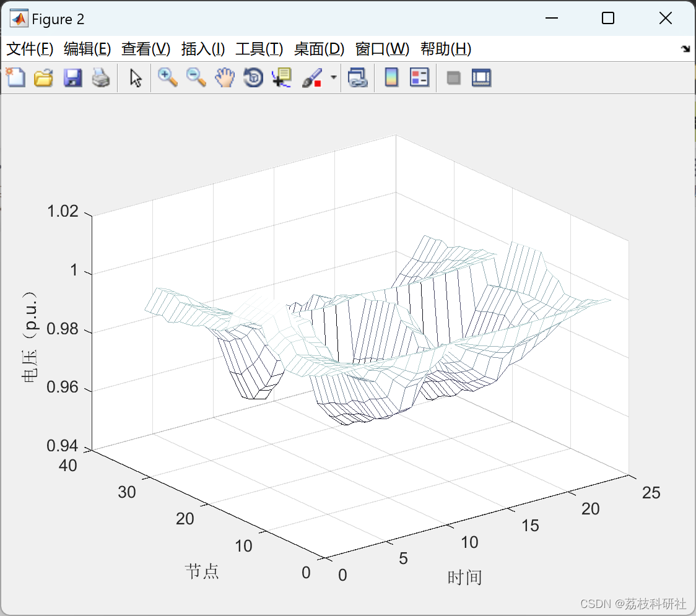Click the MATLAB logo in title bar
The image size is (696, 616).
(x=19, y=19)
